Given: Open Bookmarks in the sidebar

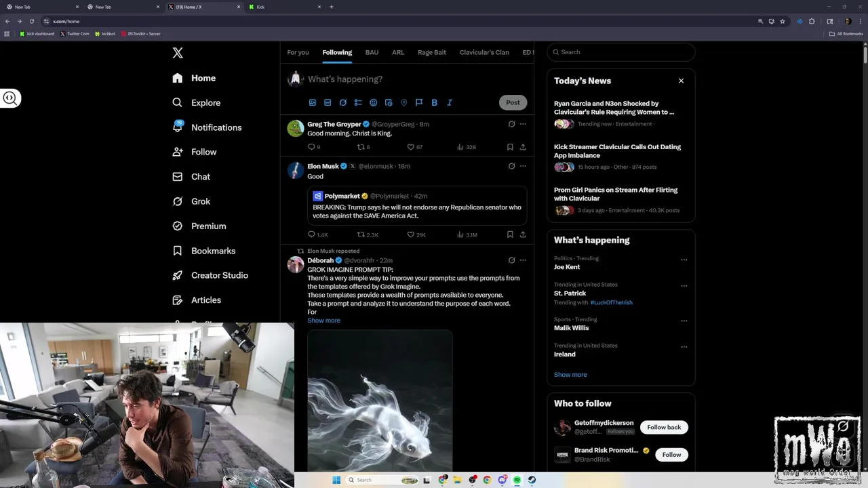Looking at the screenshot, I should pos(203,251).
